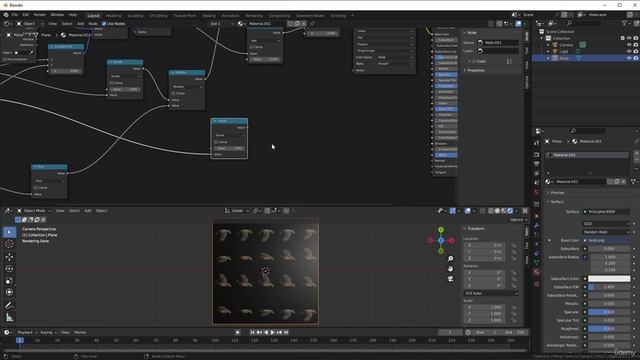The height and width of the screenshot is (360, 640).
Task: Toggle the Use Nodes checkbox
Action: [104, 24]
